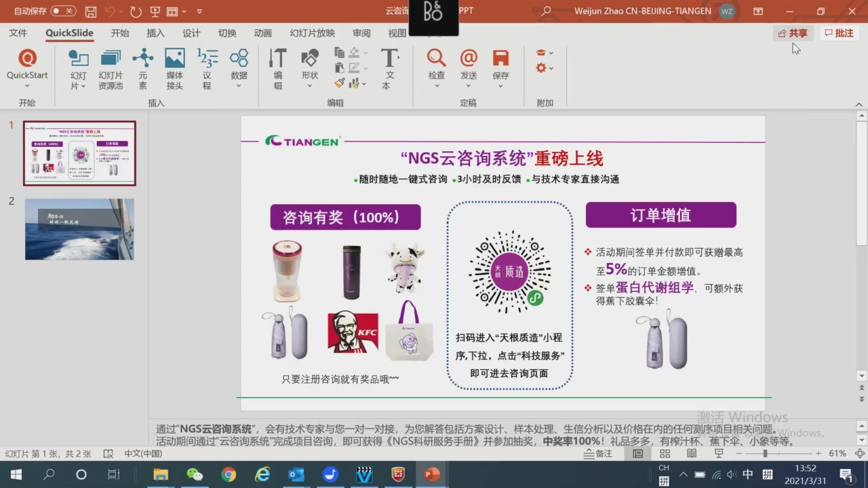Click the copy icon in the edit group

[340, 52]
